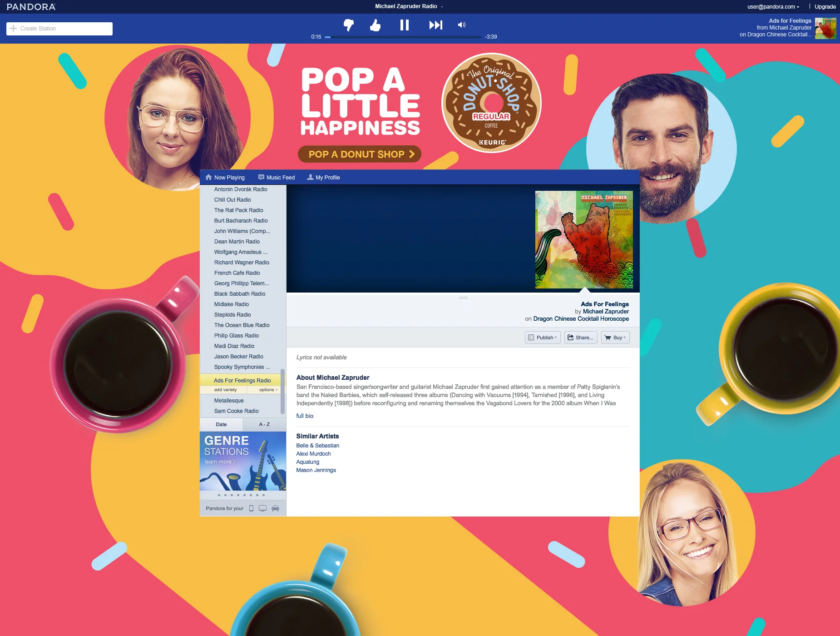This screenshot has width=840, height=636.
Task: Open the My Profile tab
Action: click(x=323, y=178)
